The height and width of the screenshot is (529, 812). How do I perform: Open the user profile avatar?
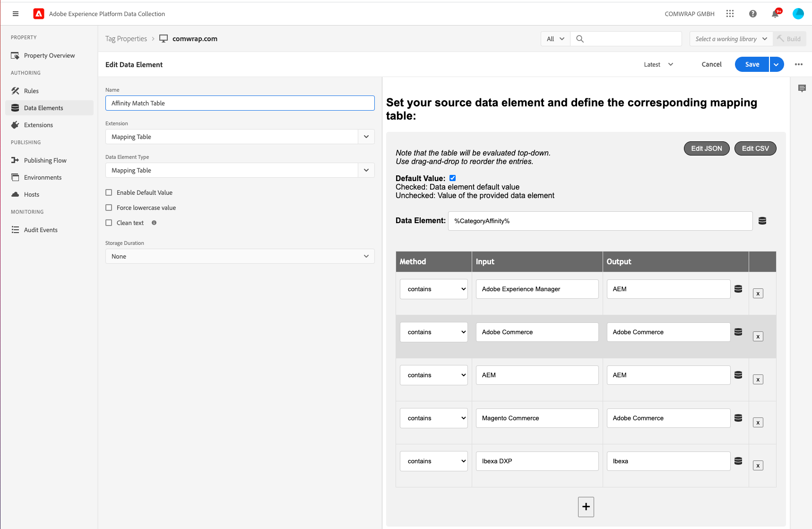tap(798, 14)
